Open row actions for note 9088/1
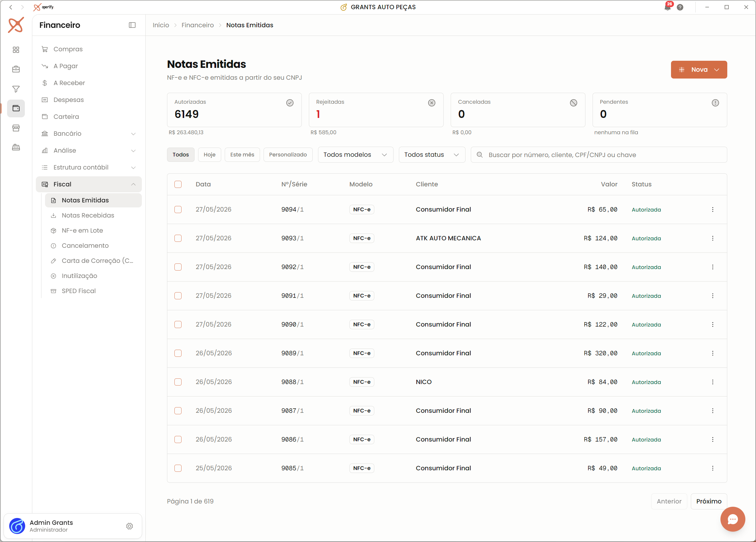 click(x=713, y=382)
